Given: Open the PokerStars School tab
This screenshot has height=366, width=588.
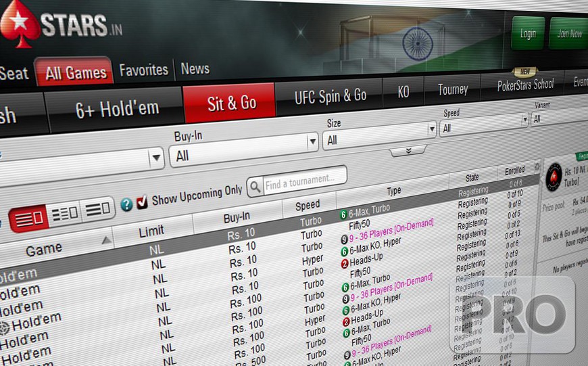Looking at the screenshot, I should point(525,85).
